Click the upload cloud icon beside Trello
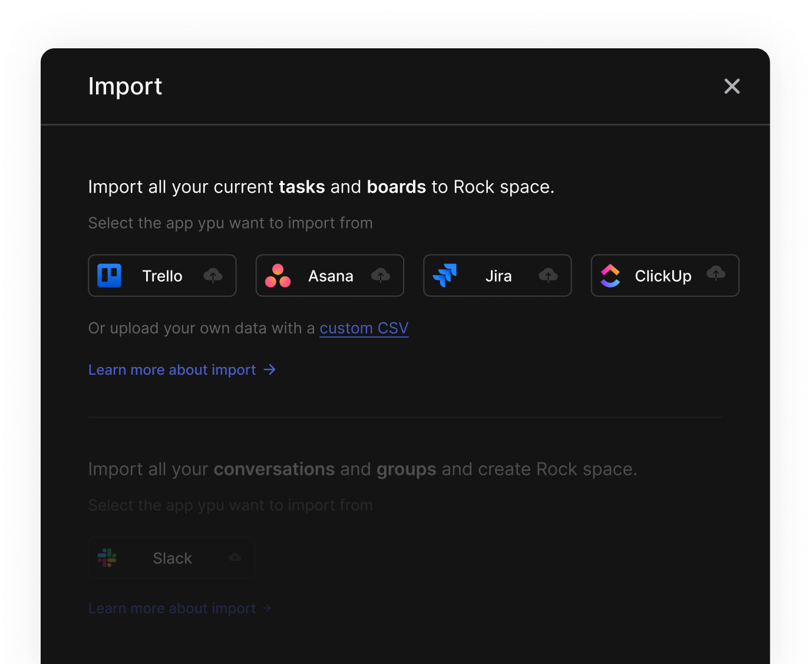This screenshot has width=812, height=664. coord(213,275)
